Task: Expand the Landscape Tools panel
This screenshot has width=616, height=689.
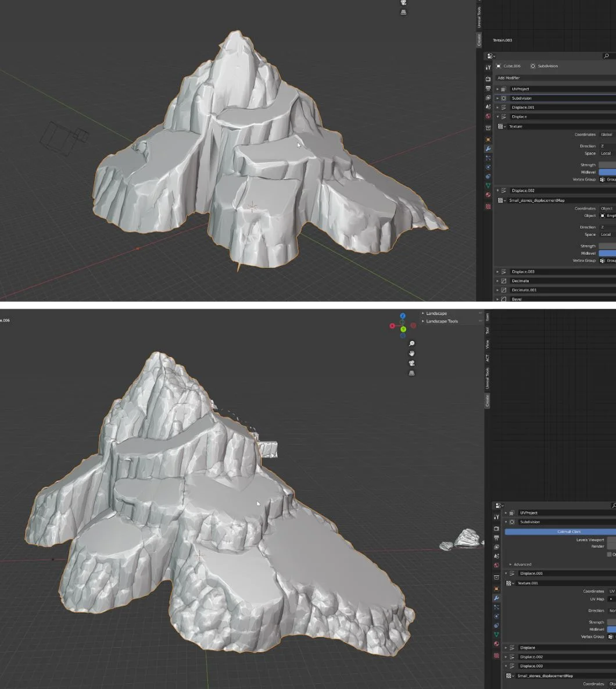Action: tap(442, 321)
